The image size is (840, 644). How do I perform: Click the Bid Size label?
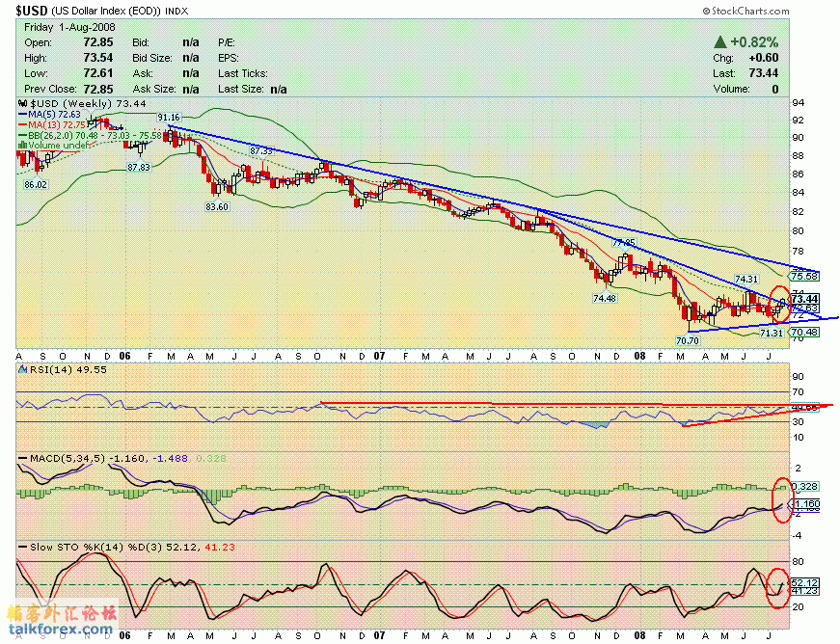152,58
